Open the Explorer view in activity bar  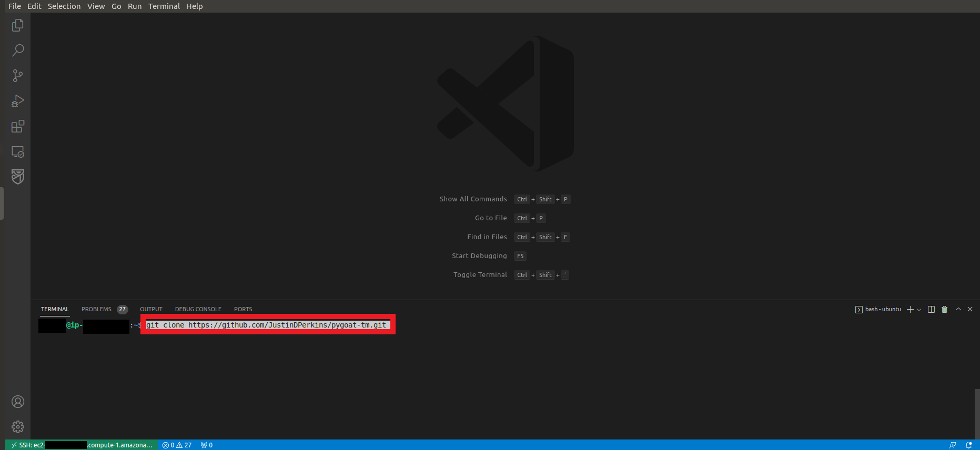[x=18, y=25]
